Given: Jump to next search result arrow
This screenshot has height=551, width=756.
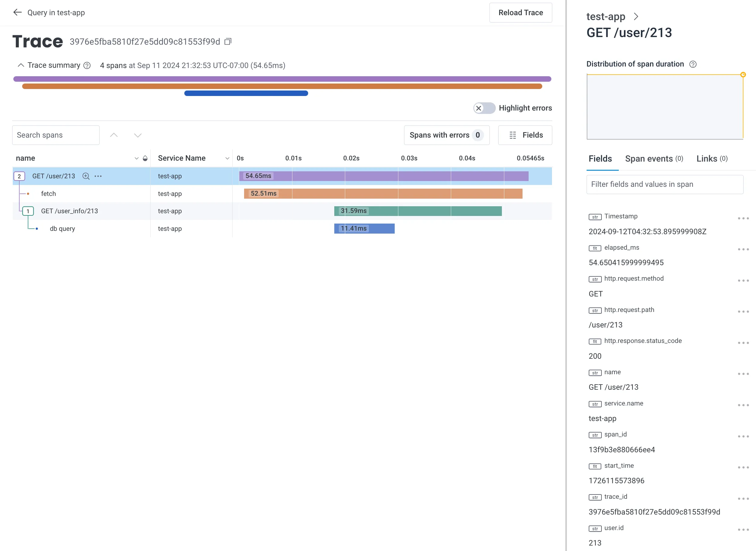Looking at the screenshot, I should tap(138, 135).
